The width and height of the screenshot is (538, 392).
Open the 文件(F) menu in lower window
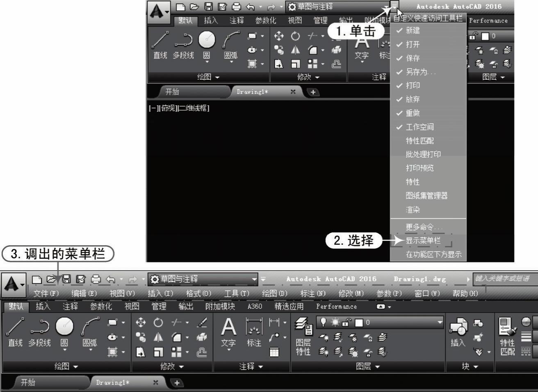(x=46, y=294)
